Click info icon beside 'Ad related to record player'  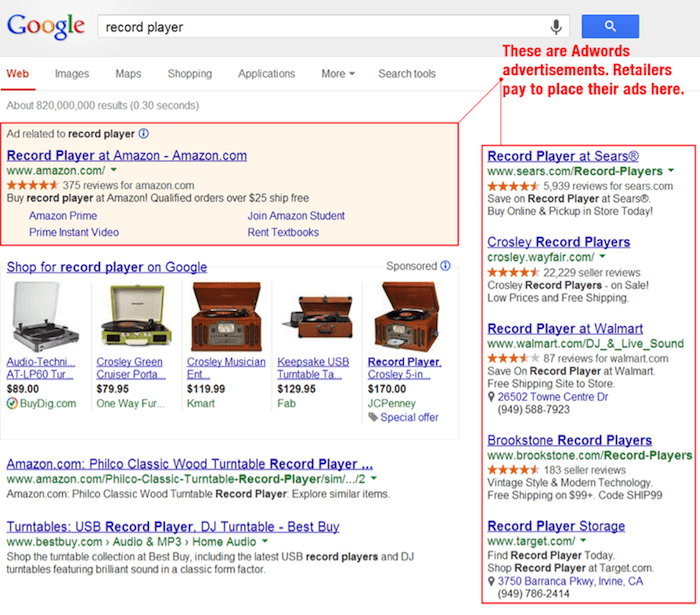pos(144,133)
